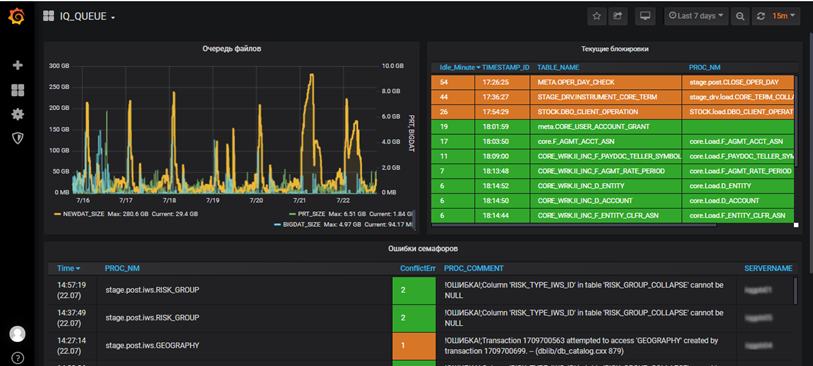Click the blockings table vertical scrollbar
813x366 pixels.
(796, 122)
